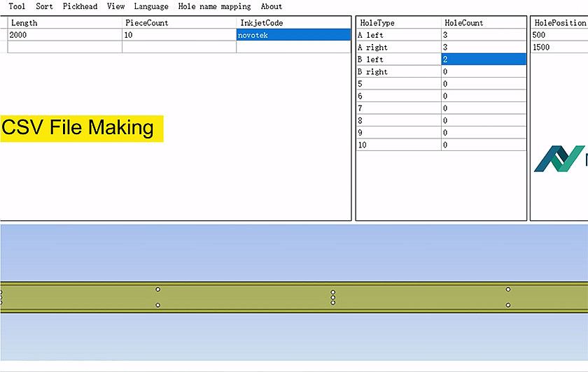Click the olive profile bar in preview
Screen dimensions: 588x372
(294, 297)
